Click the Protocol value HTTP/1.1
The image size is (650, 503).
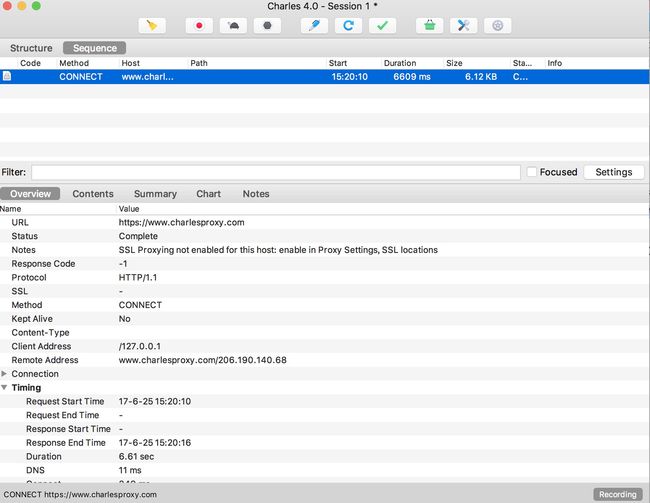coord(138,277)
